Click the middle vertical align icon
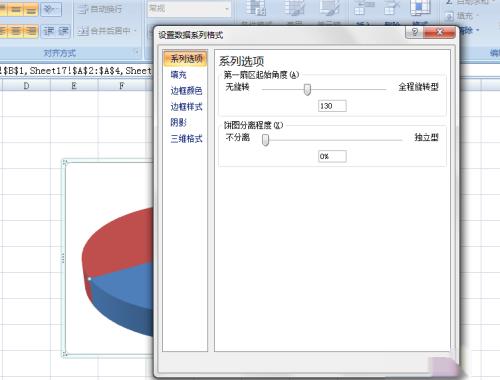 [16, 9]
